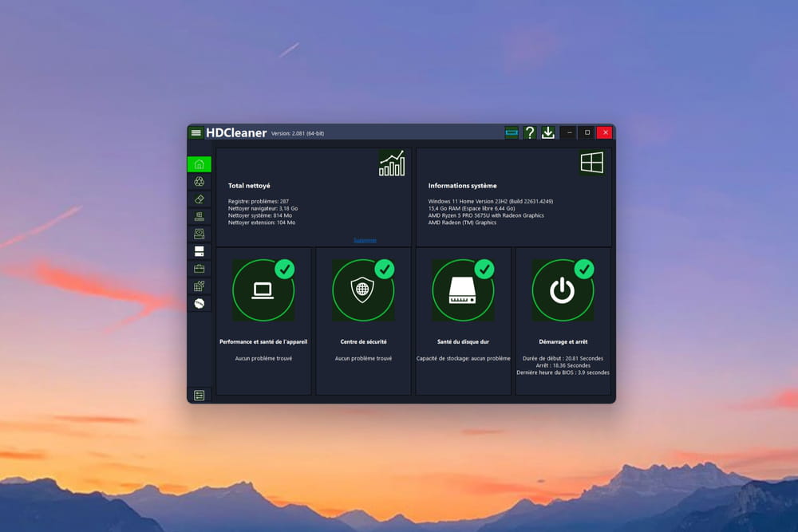Open the recycle-symbol cleaning section in the sidebar

coord(199,182)
